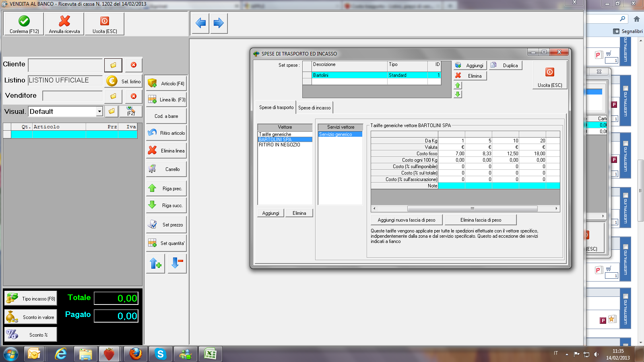Click the blue up arrow with plus icon

coord(155,263)
